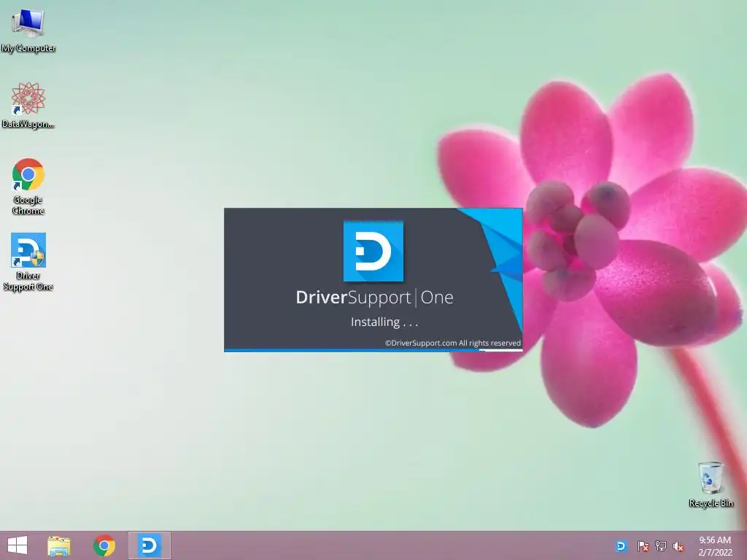Open the clock showing 9:56 AM
Viewport: 747px width, 560px height.
coord(715,545)
